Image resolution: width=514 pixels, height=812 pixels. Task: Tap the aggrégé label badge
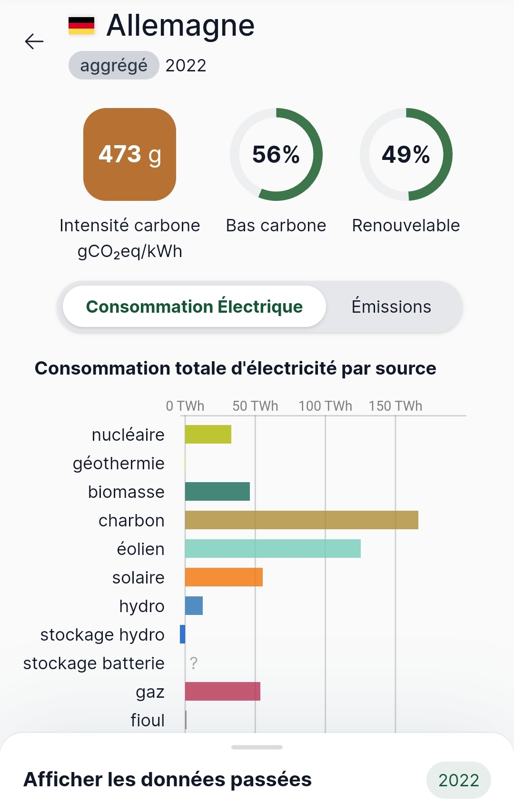(114, 65)
